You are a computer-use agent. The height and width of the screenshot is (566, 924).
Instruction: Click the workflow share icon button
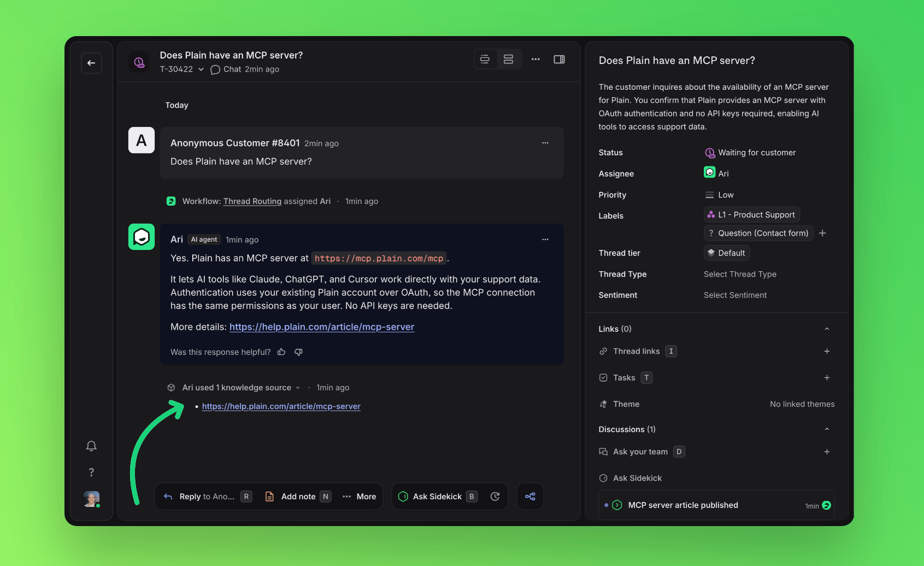tap(530, 497)
